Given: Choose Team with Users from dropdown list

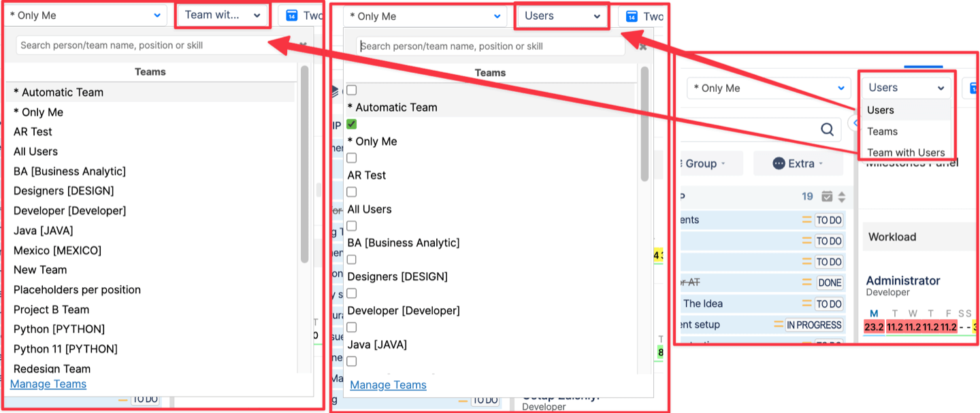Looking at the screenshot, I should (x=905, y=152).
